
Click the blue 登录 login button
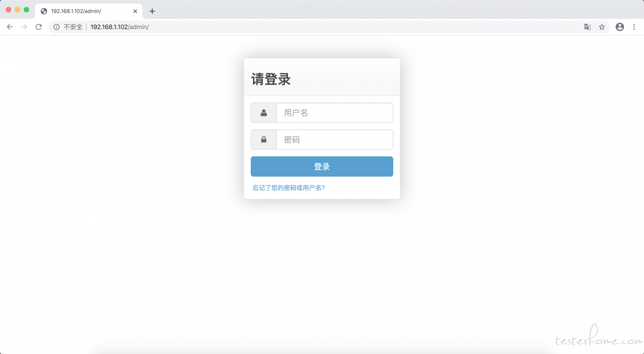tap(322, 167)
